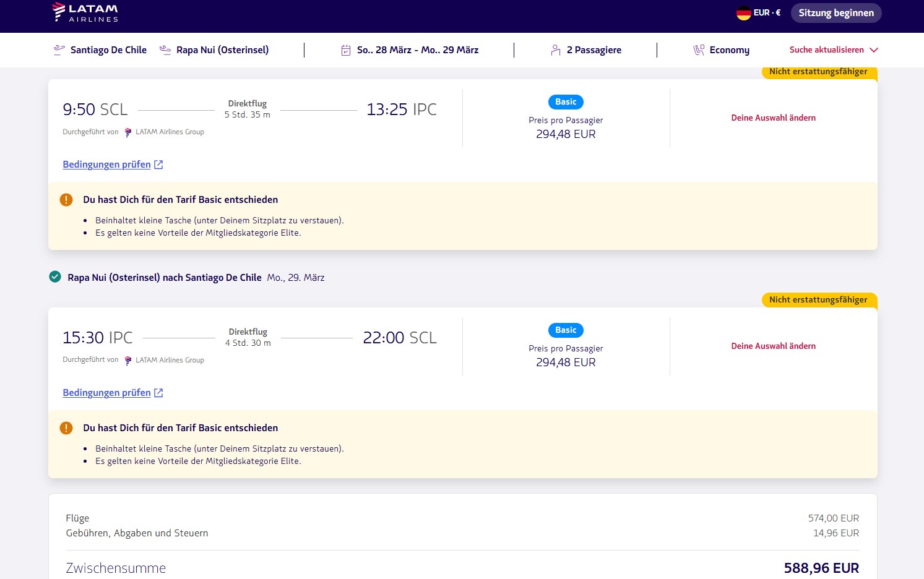This screenshot has width=924, height=579.
Task: Click the calendar icon by travel dates
Action: click(346, 50)
